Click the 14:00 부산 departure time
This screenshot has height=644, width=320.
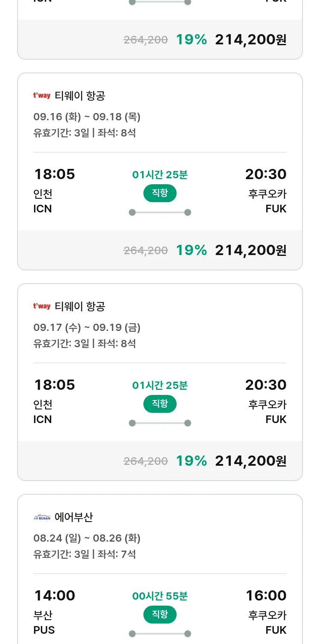pyautogui.click(x=55, y=596)
